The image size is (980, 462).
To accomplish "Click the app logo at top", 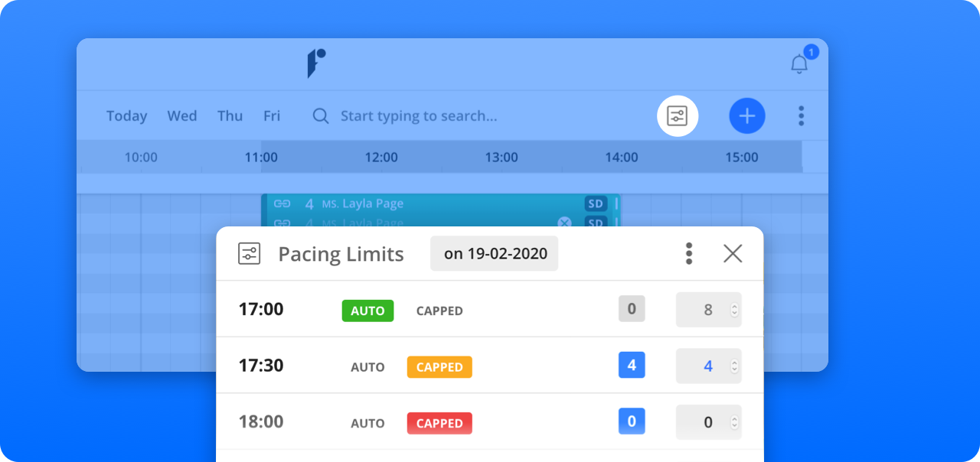I will pos(316,63).
